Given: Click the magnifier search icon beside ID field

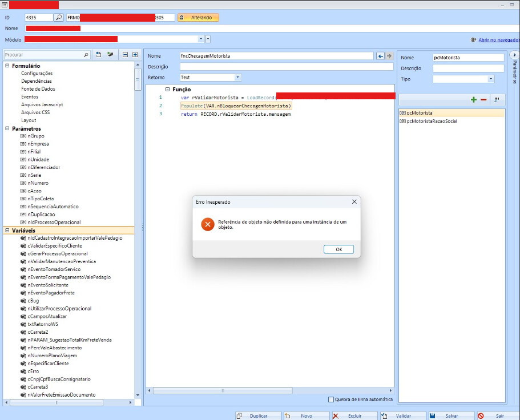Looking at the screenshot, I should pyautogui.click(x=59, y=18).
